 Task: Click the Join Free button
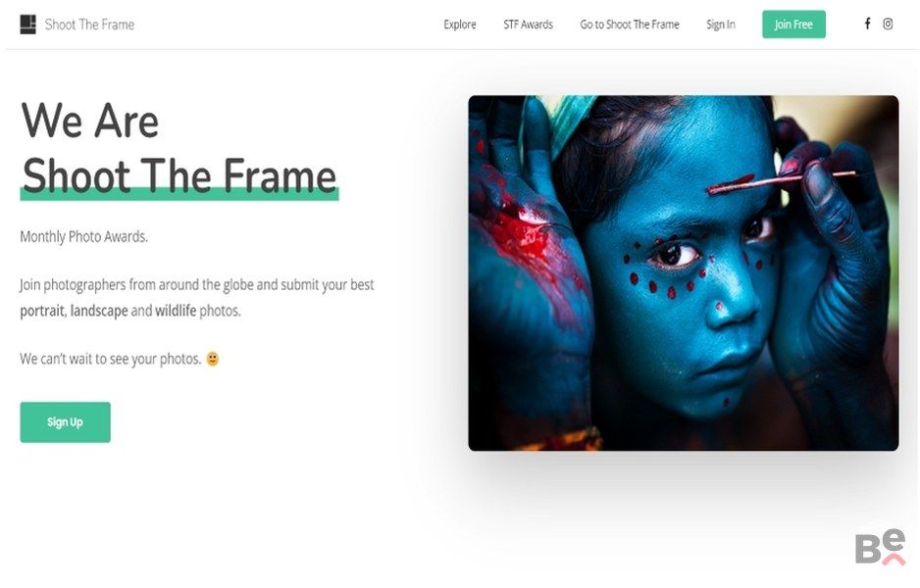[x=793, y=24]
